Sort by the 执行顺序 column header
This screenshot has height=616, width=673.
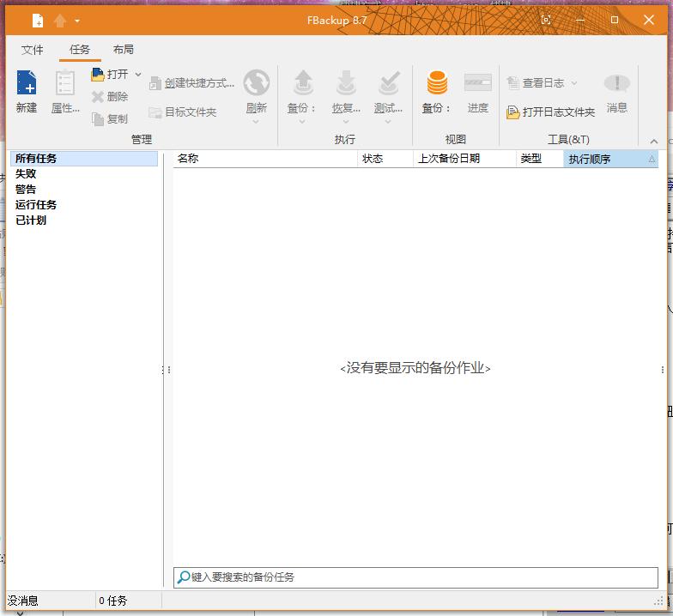[611, 160]
